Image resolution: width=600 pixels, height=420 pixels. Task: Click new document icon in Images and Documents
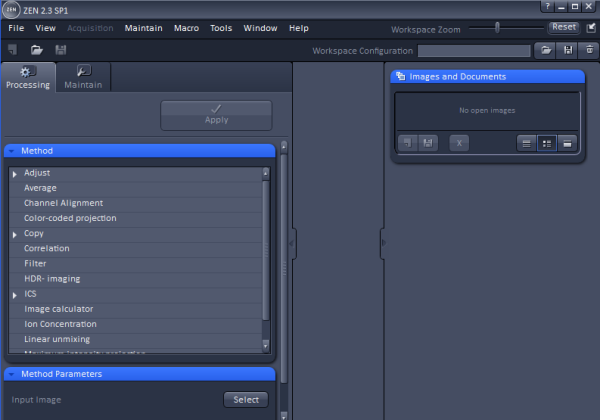coord(408,143)
